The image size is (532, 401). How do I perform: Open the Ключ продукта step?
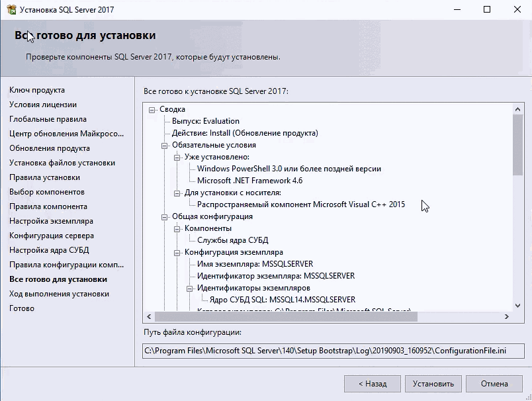37,90
